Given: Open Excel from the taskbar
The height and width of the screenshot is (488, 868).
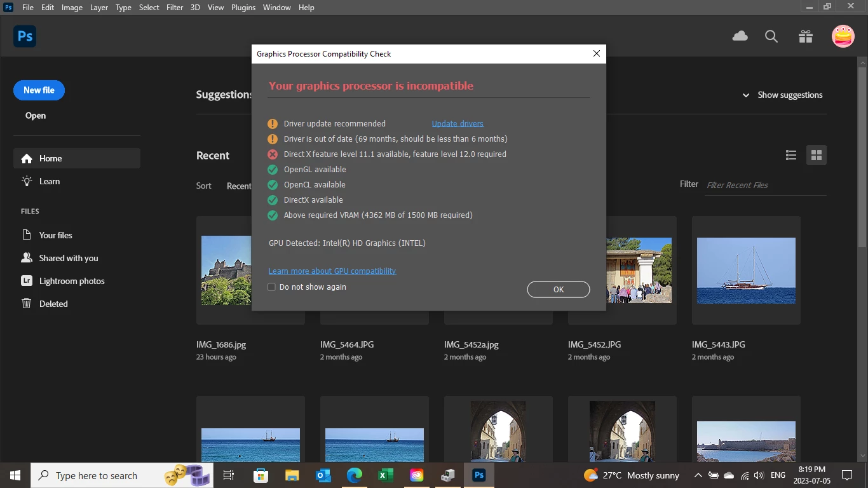Looking at the screenshot, I should [x=385, y=475].
